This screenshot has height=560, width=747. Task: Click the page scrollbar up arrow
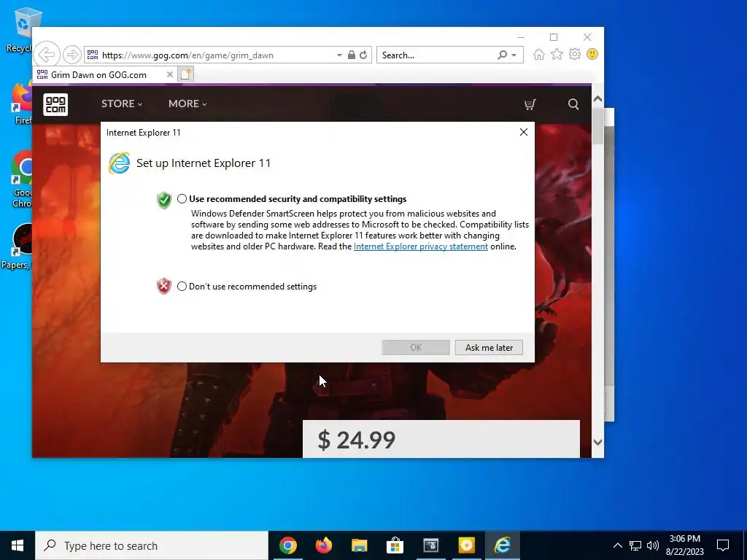coord(597,99)
